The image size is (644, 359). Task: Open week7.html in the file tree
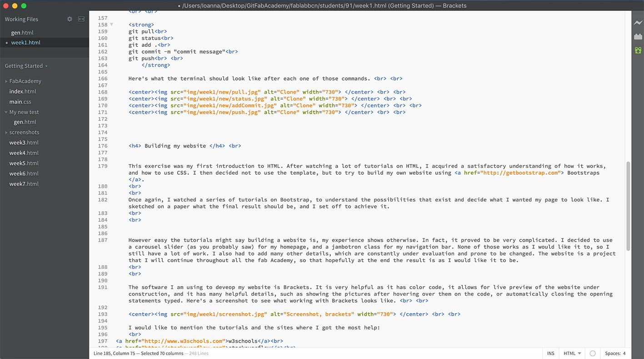(24, 184)
